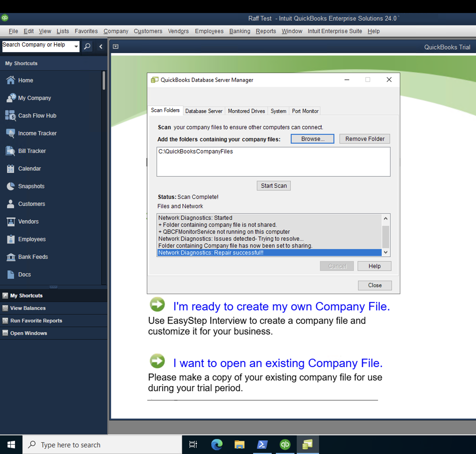Click the Bill Tracker icon
Image resolution: width=476 pixels, height=454 pixels.
[x=10, y=151]
